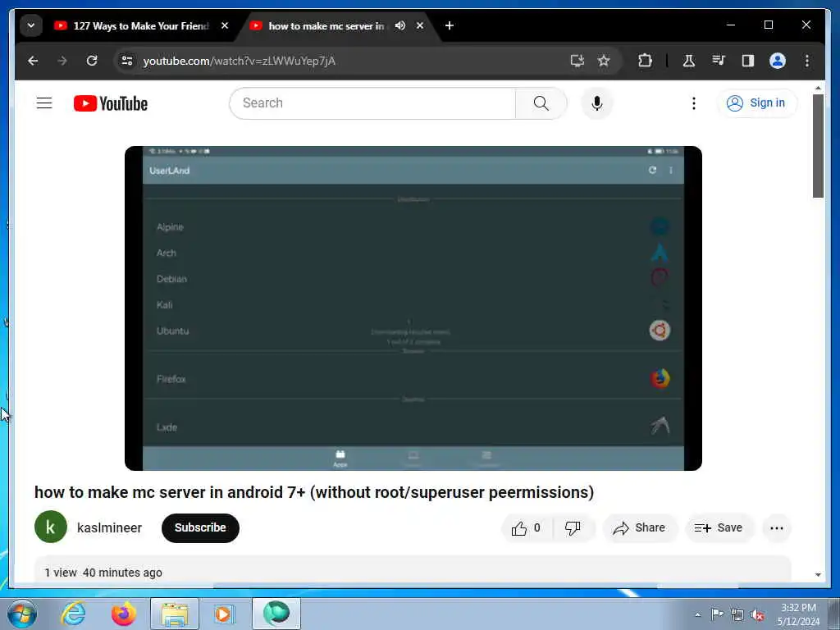Go back to the previous page
The image size is (840, 630).
click(33, 61)
